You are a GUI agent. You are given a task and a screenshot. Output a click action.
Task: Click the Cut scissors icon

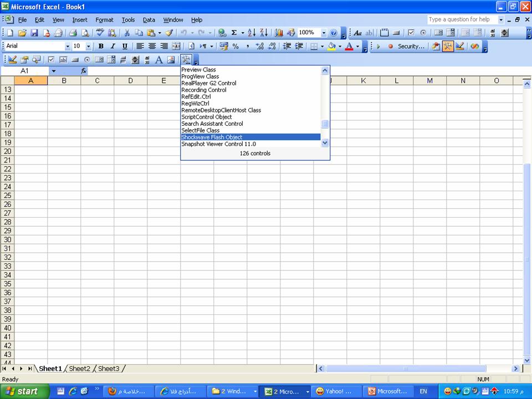(x=126, y=33)
